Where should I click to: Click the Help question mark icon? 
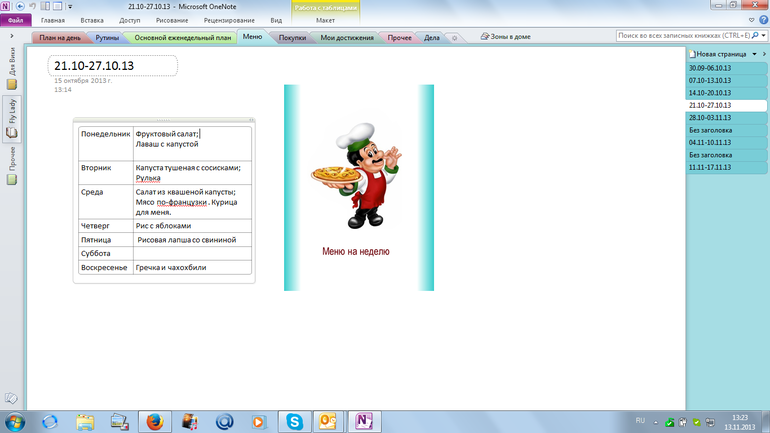(762, 19)
